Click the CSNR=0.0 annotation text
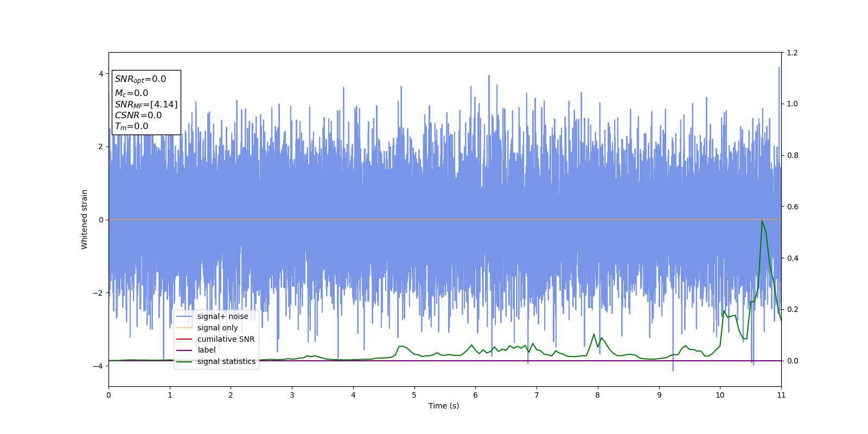 click(138, 115)
